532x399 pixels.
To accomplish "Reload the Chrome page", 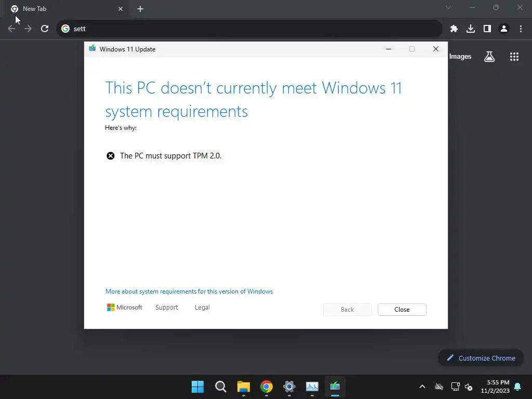I will pos(45,29).
